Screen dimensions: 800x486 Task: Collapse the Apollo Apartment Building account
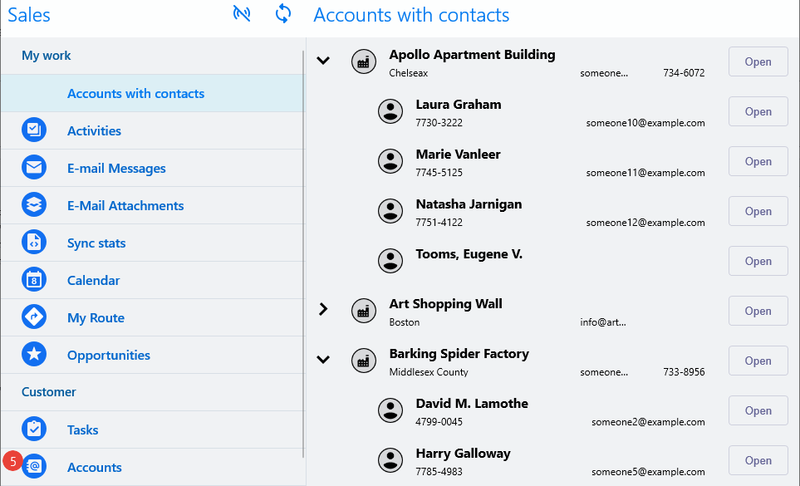coord(323,61)
